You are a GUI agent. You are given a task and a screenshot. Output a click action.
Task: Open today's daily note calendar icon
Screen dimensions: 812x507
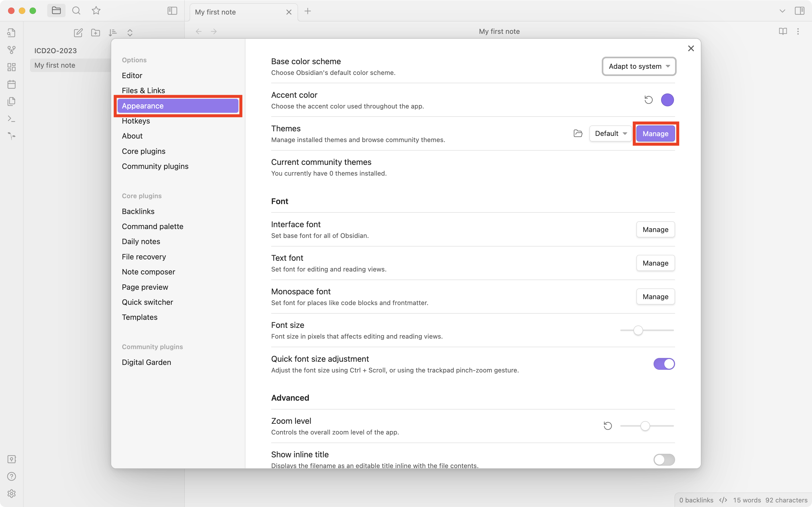tap(12, 84)
